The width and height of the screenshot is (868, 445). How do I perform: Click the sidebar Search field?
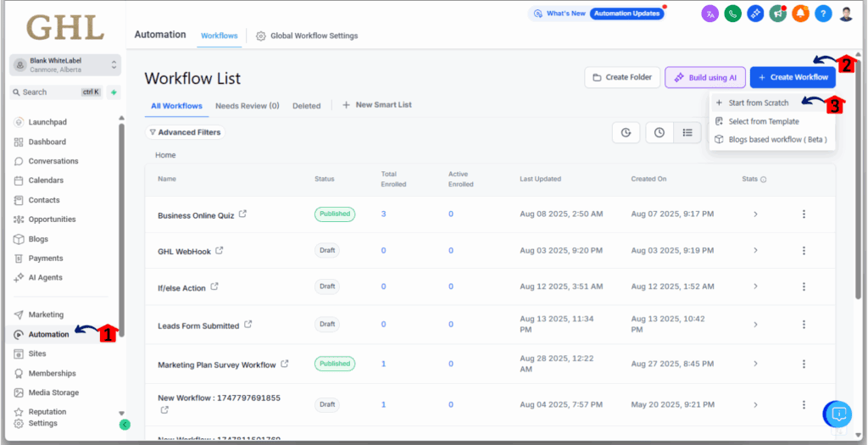57,92
